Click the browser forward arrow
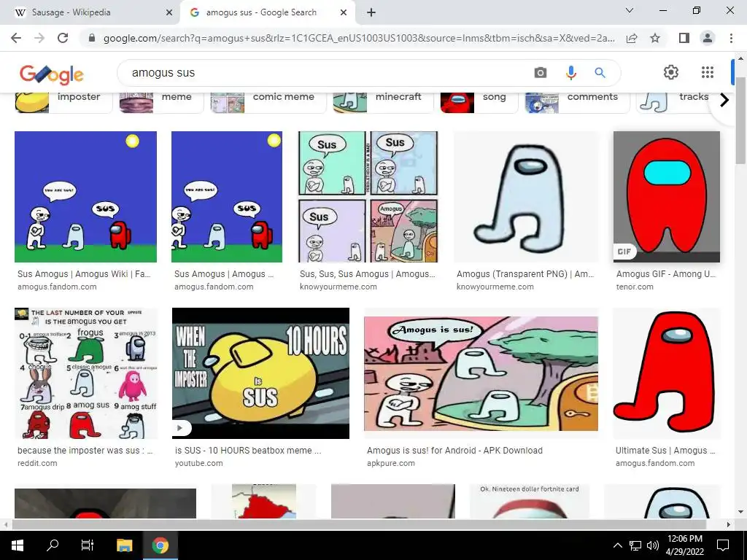This screenshot has height=560, width=747. [x=39, y=38]
